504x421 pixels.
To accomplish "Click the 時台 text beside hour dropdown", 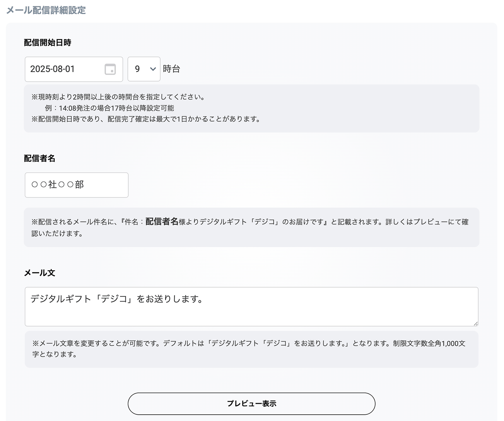I will tap(171, 69).
